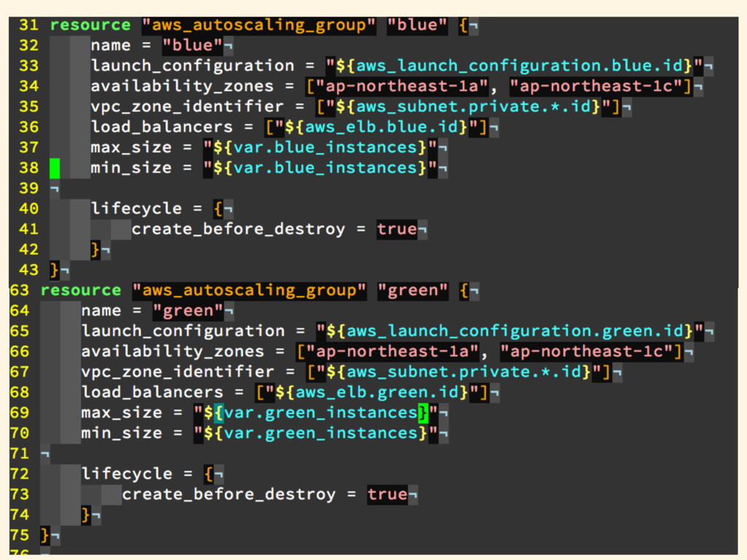Click "aws_autoscaling_group" string on line 63
Viewport: 747px width, 560px height.
point(249,290)
